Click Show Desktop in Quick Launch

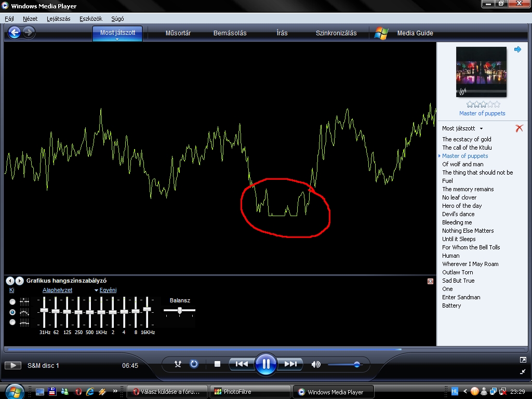pyautogui.click(x=40, y=392)
